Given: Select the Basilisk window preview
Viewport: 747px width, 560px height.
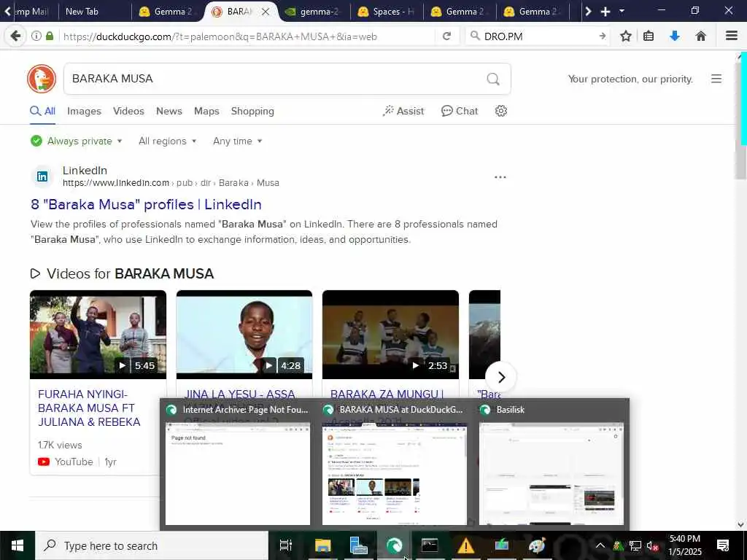Looking at the screenshot, I should click(551, 464).
